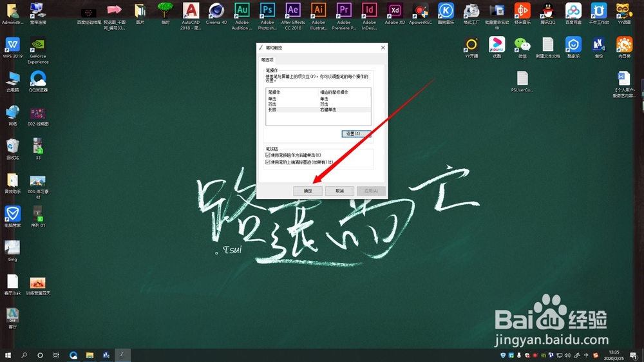644x362 pixels.
Task: Open Task View on taskbar
Action: pos(56,356)
